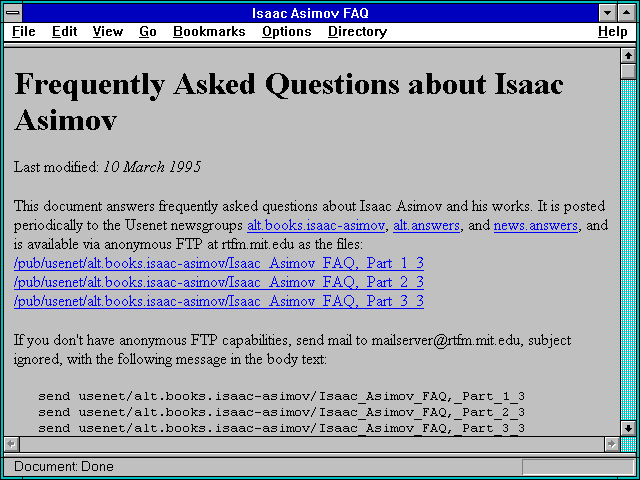Click the 'Last modified:' label text
Image resolution: width=640 pixels, height=480 pixels.
coord(56,167)
